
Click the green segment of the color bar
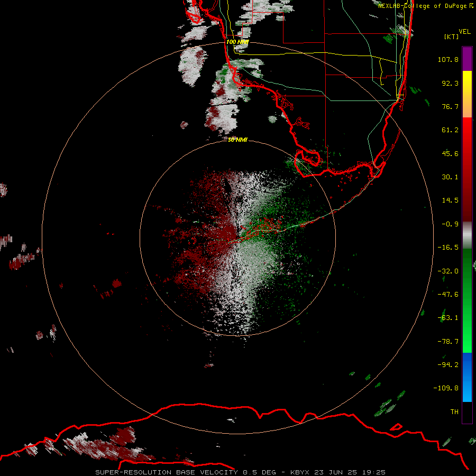click(467, 300)
